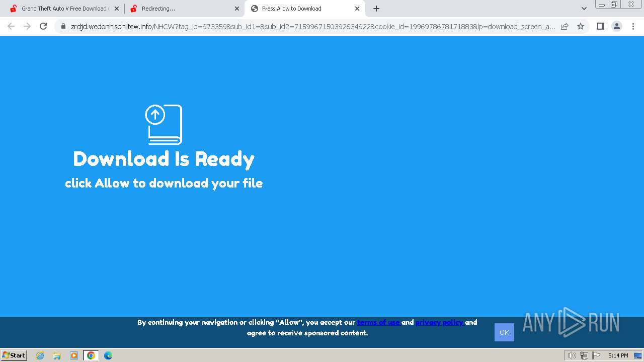Viewport: 644px width, 362px height.
Task: View site security lock info
Action: tap(63, 26)
